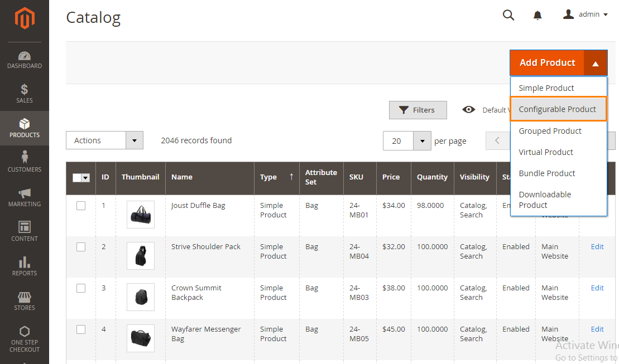Screen dimensions: 619x364
Task: Edit the Wayfarer Messenger Bag
Action: point(597,329)
